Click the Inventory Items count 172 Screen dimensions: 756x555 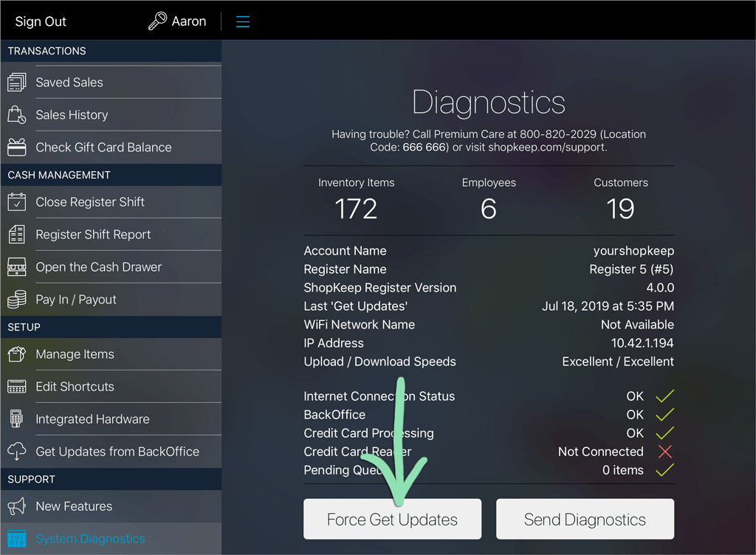tap(356, 209)
